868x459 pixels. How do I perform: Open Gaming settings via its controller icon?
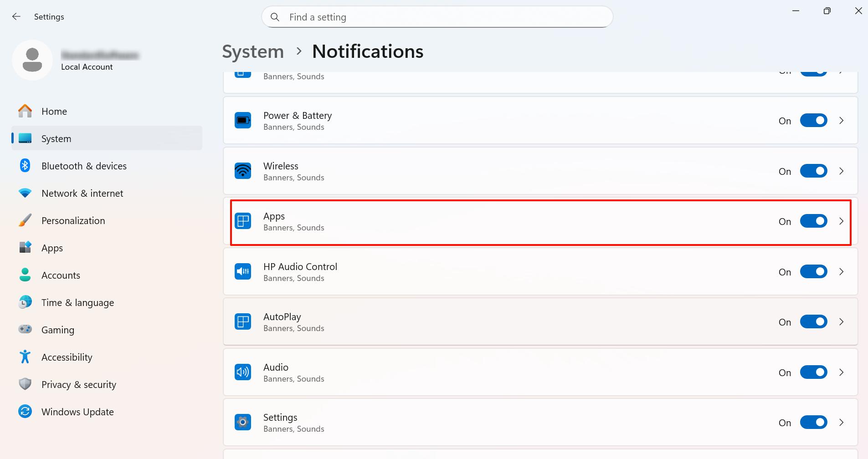(x=25, y=330)
